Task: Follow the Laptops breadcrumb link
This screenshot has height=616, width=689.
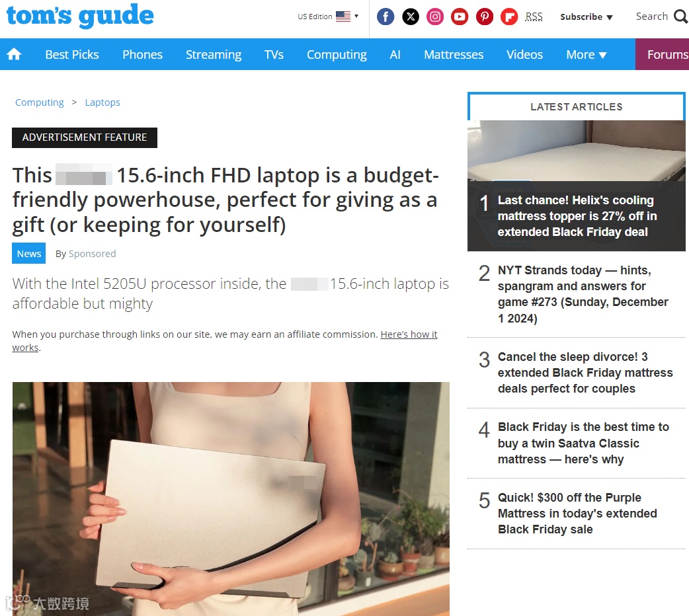Action: 102,102
